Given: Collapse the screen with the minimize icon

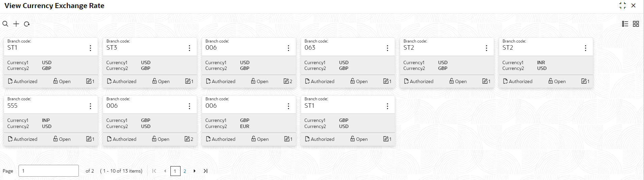Looking at the screenshot, I should pyautogui.click(x=622, y=5).
